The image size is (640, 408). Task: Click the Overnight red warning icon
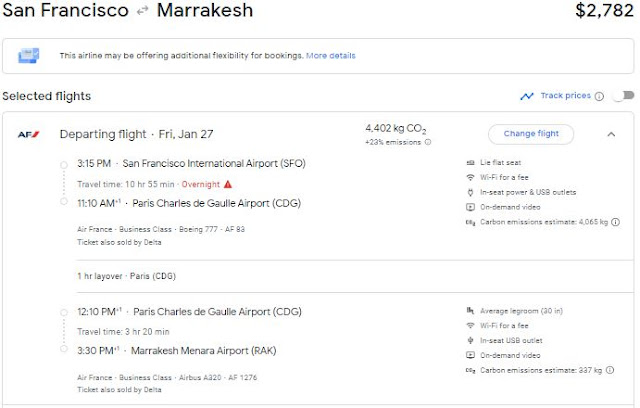[228, 184]
